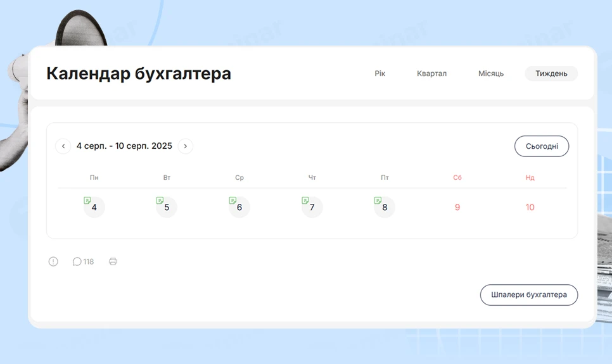Viewport: 612px width, 364px height.
Task: Switch to the Місяць view tab
Action: (491, 73)
